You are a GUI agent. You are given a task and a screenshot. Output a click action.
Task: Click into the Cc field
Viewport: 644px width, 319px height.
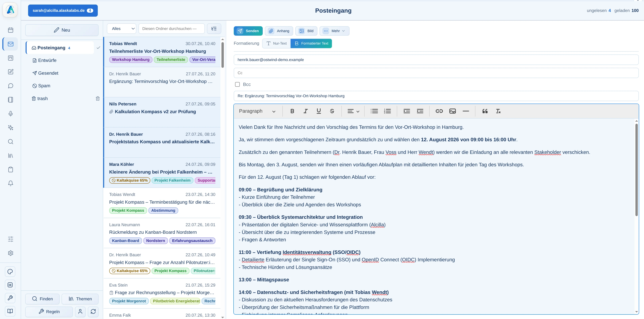(436, 73)
